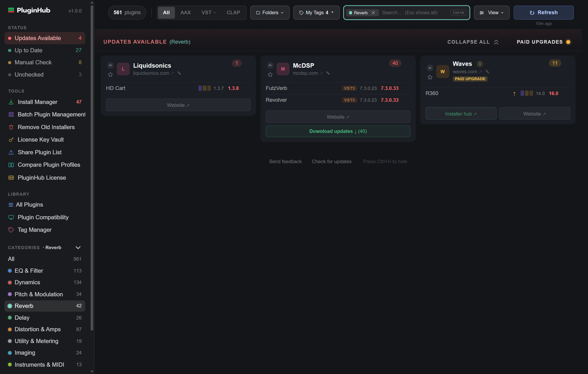Filter by Up to Date status
The height and width of the screenshot is (374, 588).
tap(45, 50)
